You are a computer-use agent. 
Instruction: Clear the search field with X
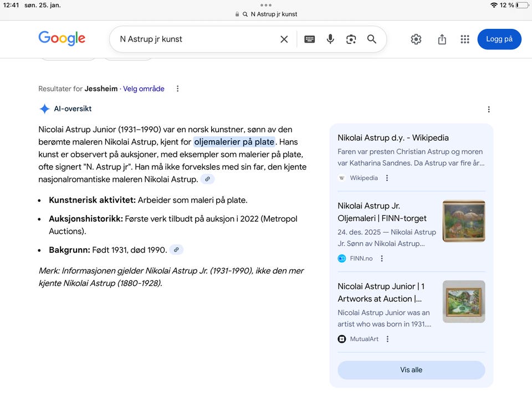284,39
